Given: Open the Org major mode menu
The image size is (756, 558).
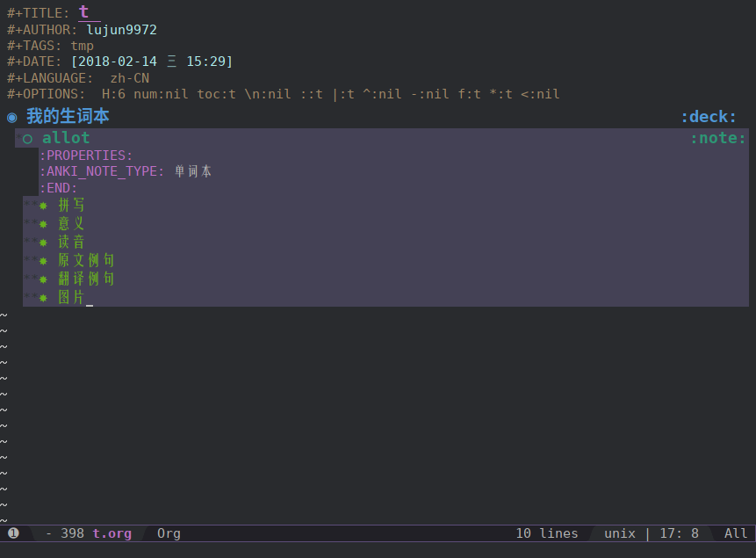Looking at the screenshot, I should (168, 533).
